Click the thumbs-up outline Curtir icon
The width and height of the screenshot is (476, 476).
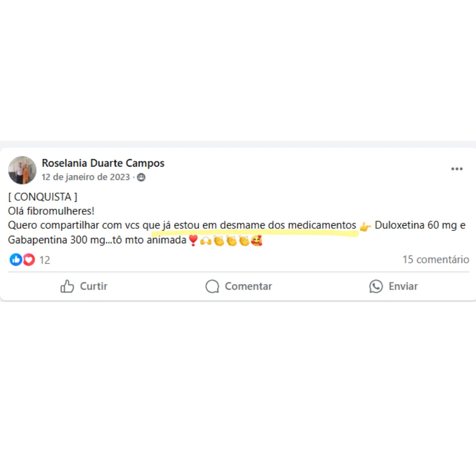point(67,286)
